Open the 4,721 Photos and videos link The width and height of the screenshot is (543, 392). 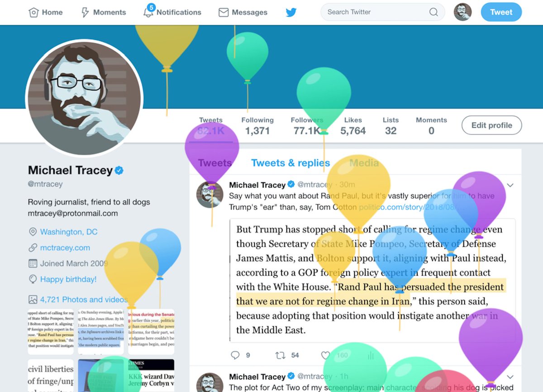[x=84, y=300]
